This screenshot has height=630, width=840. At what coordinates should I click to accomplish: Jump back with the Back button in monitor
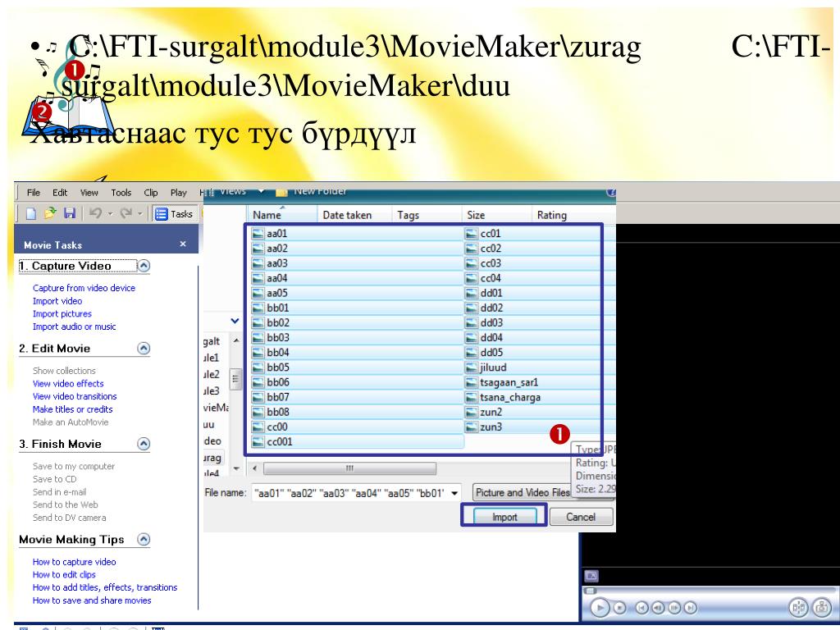coord(641,608)
